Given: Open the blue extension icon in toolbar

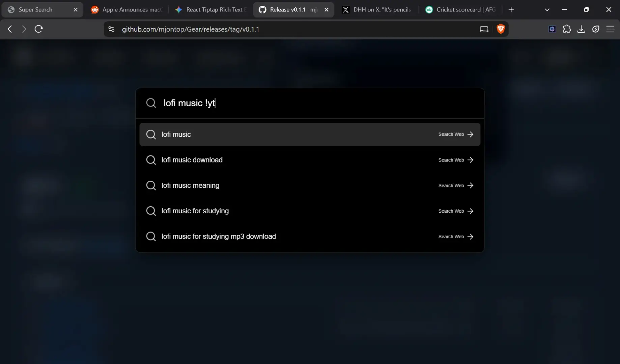Looking at the screenshot, I should (552, 29).
